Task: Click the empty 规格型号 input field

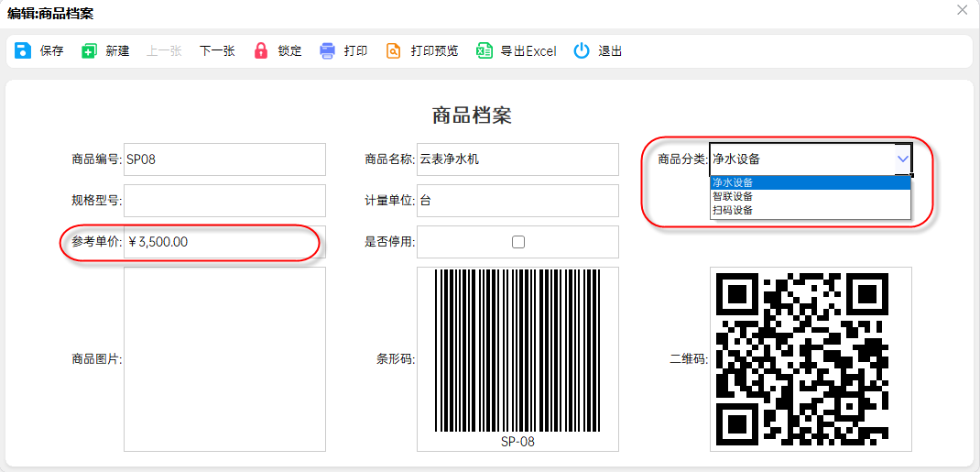Action: pos(225,201)
